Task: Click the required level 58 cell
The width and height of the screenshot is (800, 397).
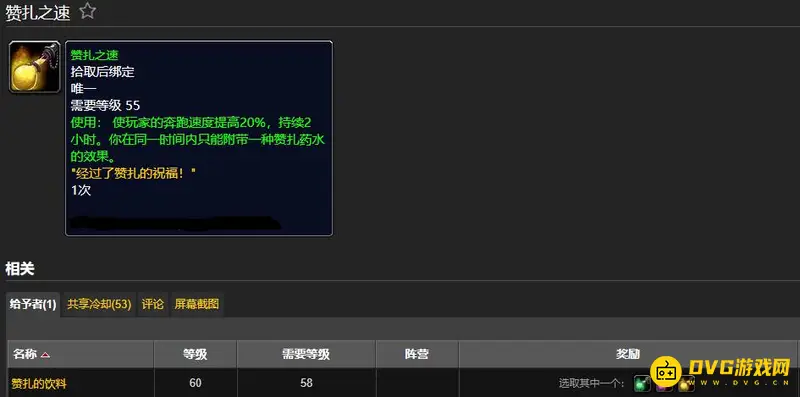Action: (306, 383)
